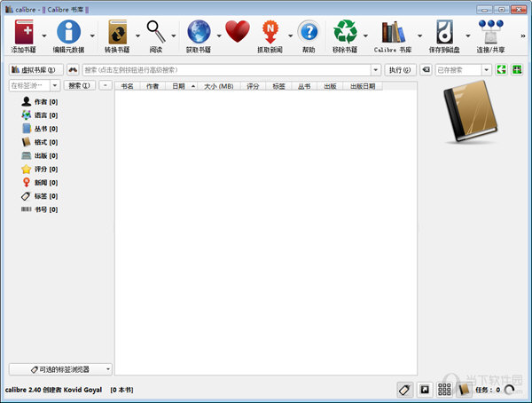Click in the main search input field

click(x=227, y=70)
